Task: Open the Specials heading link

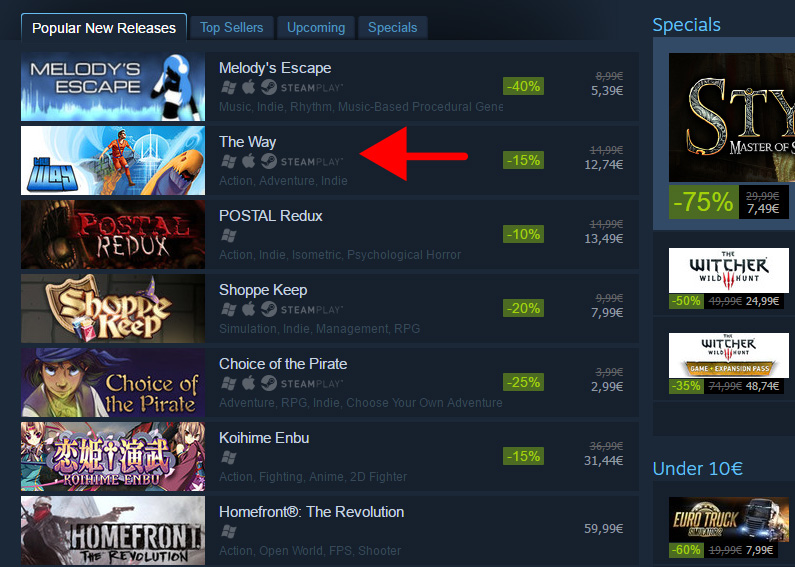Action: 686,24
